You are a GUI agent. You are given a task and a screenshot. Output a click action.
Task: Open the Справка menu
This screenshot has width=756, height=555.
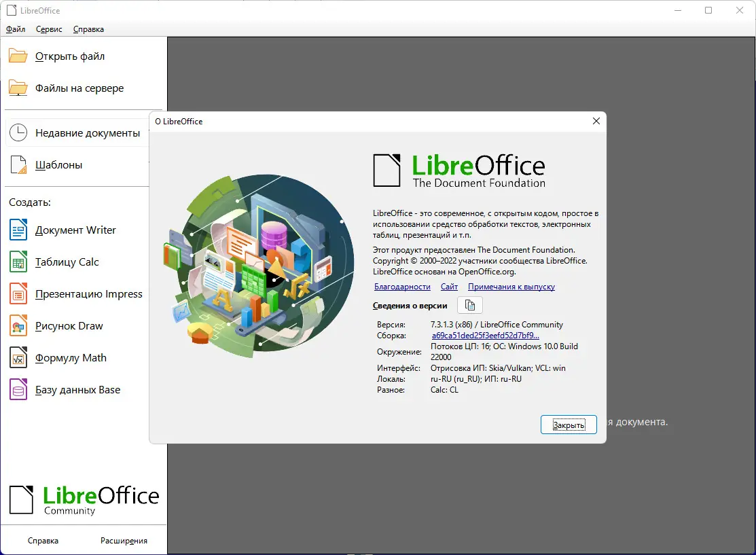(x=88, y=29)
